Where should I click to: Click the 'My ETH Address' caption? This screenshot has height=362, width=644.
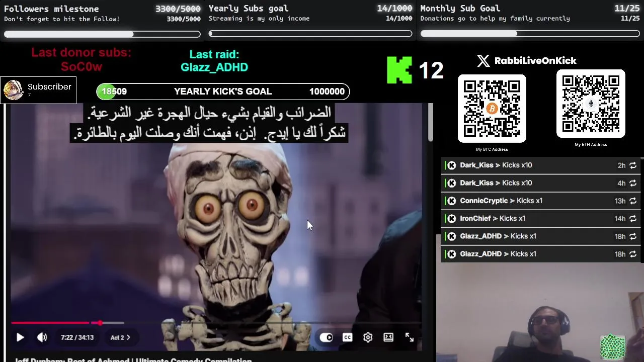[x=591, y=144]
